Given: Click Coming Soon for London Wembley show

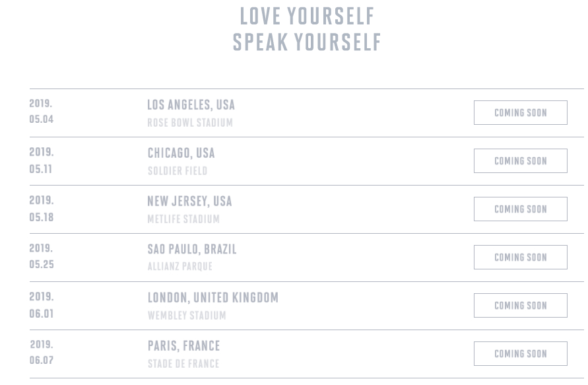Looking at the screenshot, I should tap(521, 306).
